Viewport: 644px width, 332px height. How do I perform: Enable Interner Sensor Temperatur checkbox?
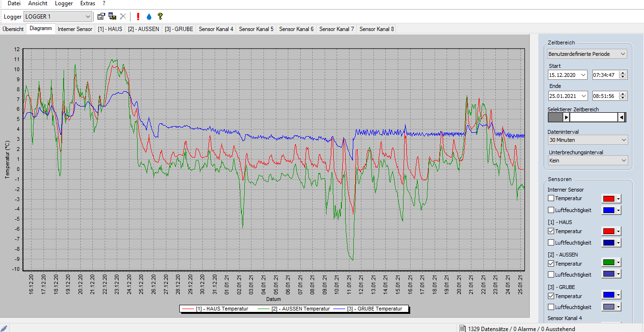pos(551,198)
